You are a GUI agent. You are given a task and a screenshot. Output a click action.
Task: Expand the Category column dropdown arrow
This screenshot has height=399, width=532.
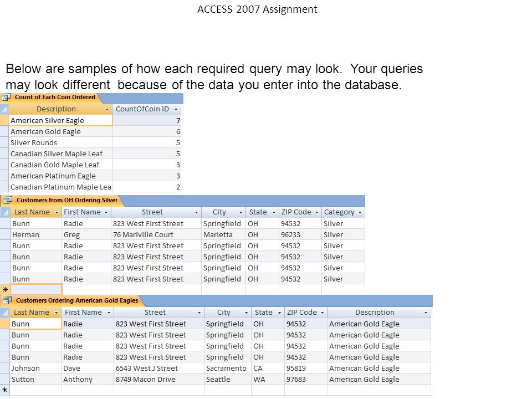coord(360,212)
